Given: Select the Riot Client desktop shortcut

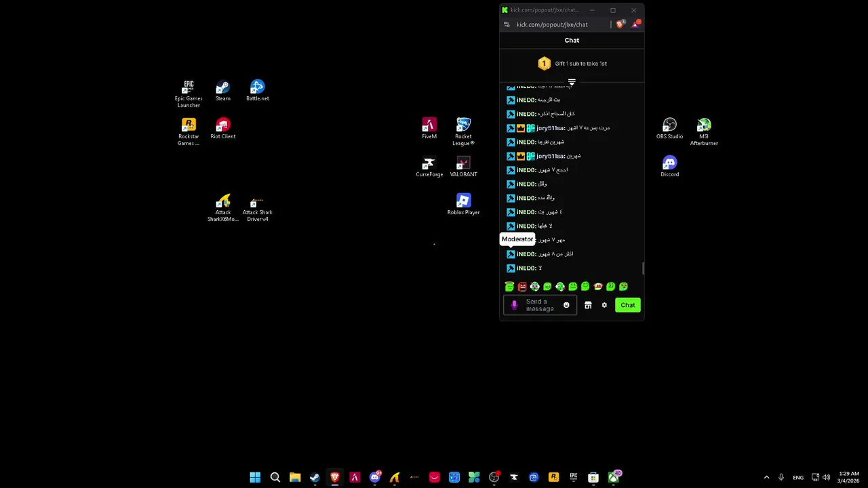Looking at the screenshot, I should click(223, 129).
